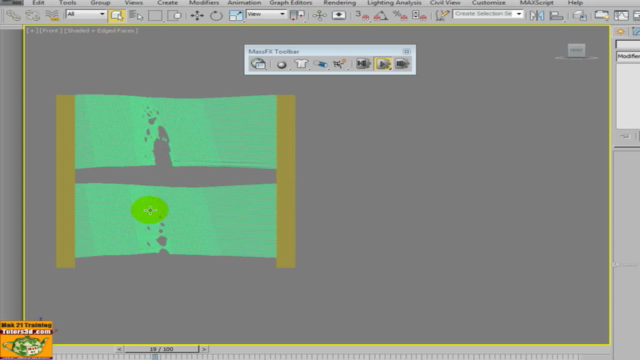Activate the Select Object tool
Screen dimensions: 640x360
coord(117,16)
